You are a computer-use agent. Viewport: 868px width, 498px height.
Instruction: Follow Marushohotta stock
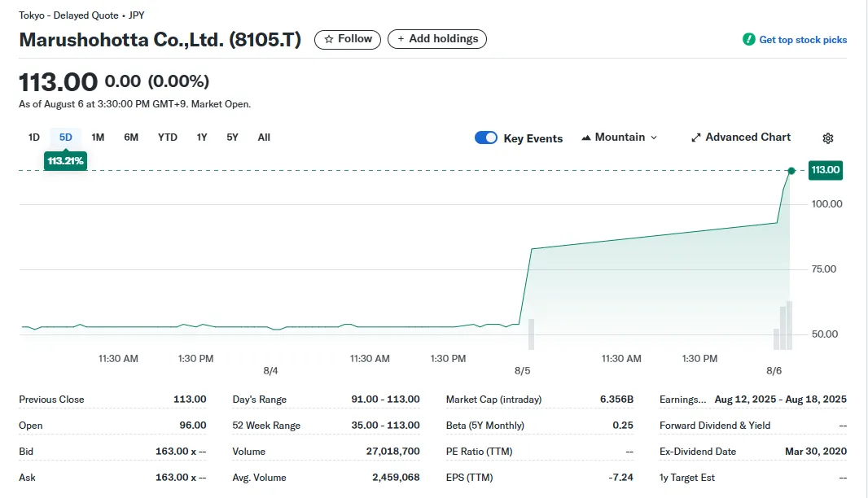[348, 39]
